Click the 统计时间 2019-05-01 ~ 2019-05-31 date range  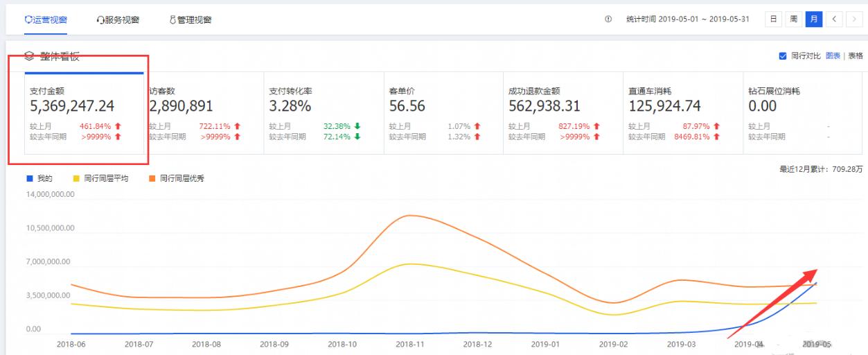click(x=688, y=19)
